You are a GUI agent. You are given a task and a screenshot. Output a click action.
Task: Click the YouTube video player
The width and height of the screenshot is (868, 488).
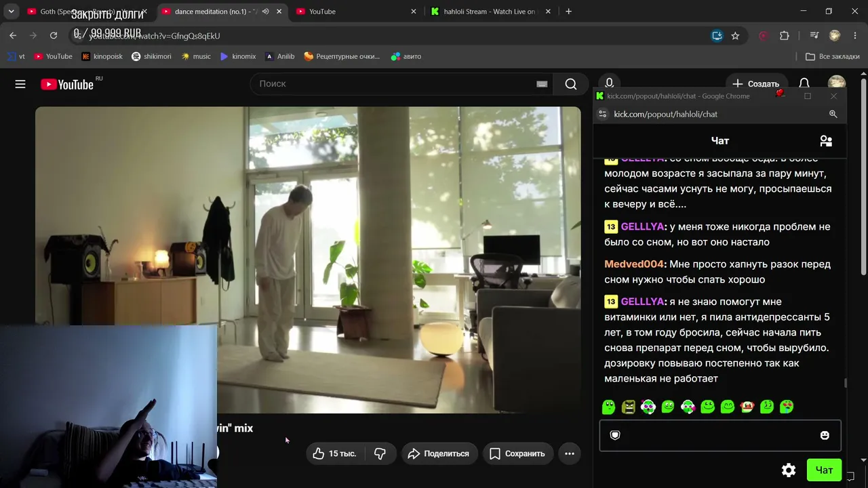(x=308, y=260)
